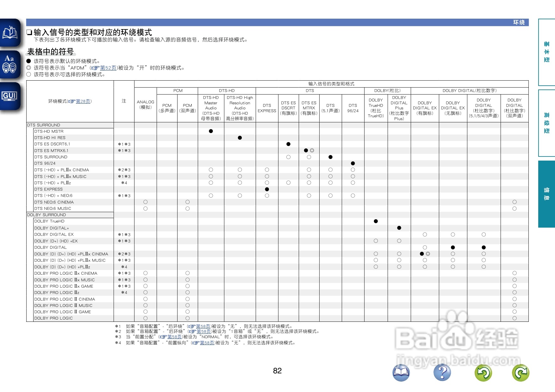Click the DTS-HD Master Audio column header
The width and height of the screenshot is (555, 392).
coord(211,108)
